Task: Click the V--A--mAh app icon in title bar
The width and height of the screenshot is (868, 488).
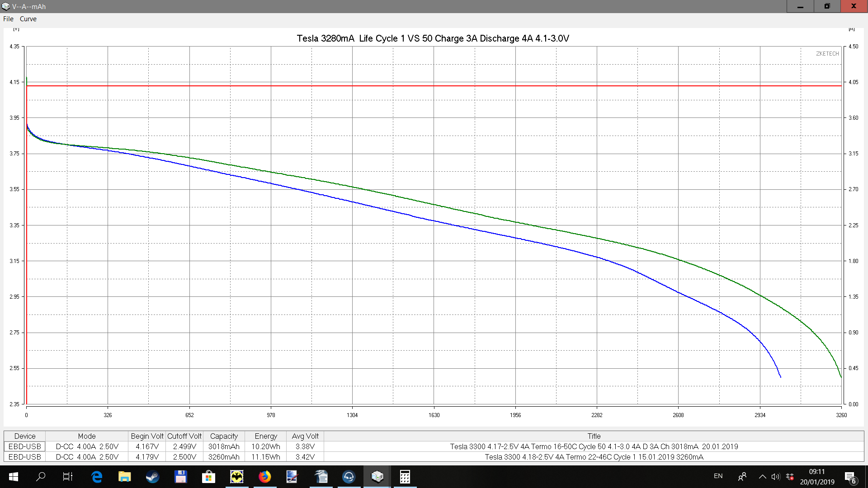Action: 6,6
